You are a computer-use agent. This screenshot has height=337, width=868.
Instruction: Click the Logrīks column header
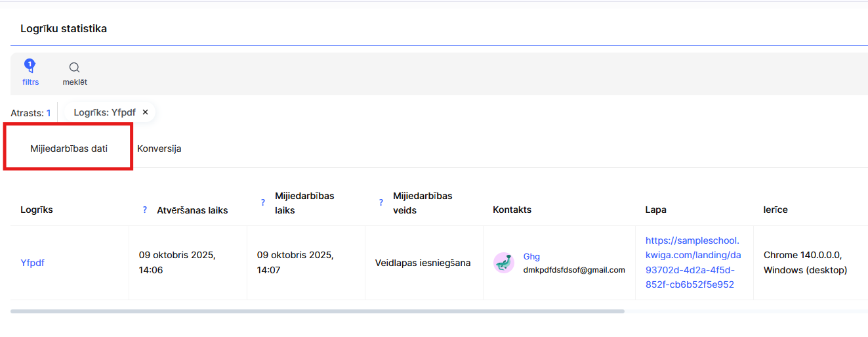pos(37,210)
